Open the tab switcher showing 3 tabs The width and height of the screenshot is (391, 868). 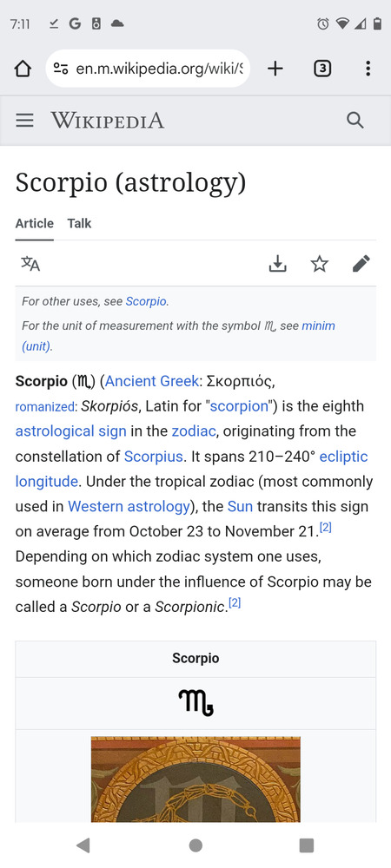pyautogui.click(x=322, y=69)
